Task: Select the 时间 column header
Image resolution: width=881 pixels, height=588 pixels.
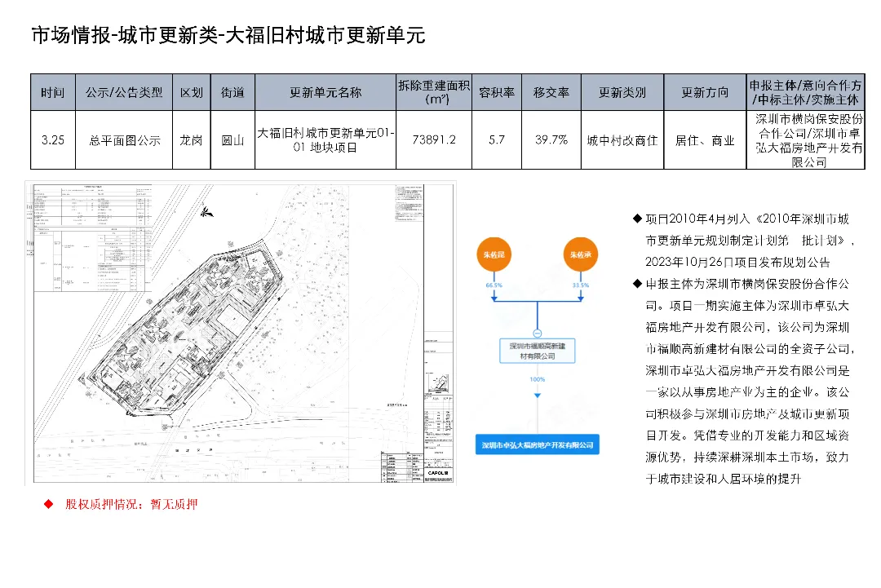Action: pyautogui.click(x=53, y=92)
